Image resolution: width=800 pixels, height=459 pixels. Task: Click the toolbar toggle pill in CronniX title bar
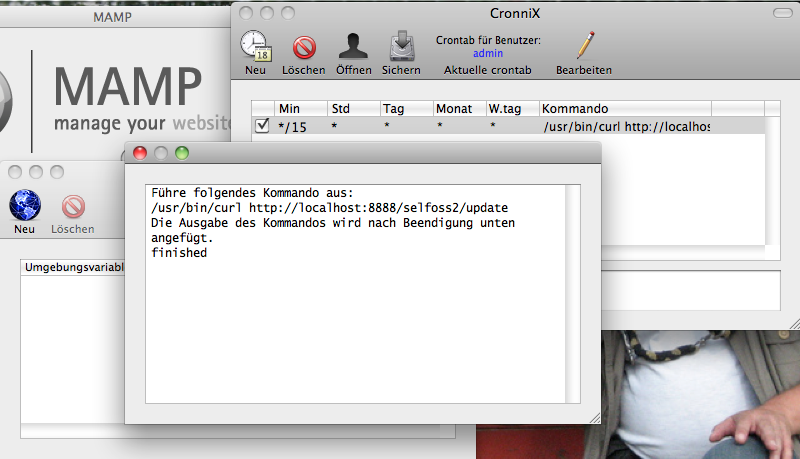pyautogui.click(x=783, y=13)
